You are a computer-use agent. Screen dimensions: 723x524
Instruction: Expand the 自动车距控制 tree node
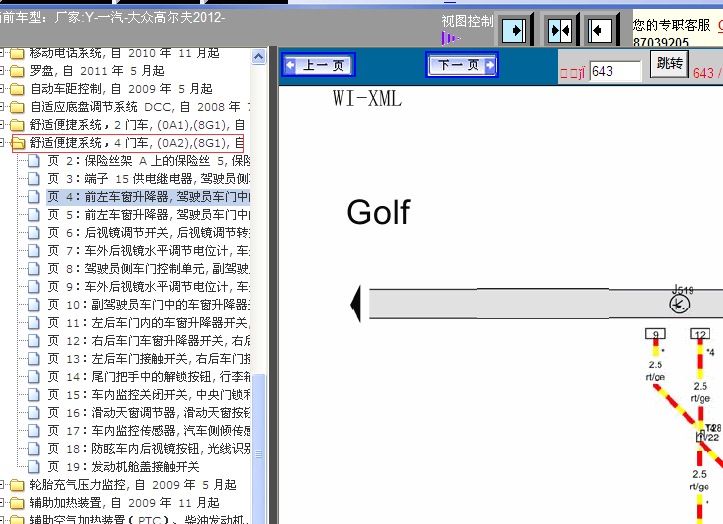[3, 89]
